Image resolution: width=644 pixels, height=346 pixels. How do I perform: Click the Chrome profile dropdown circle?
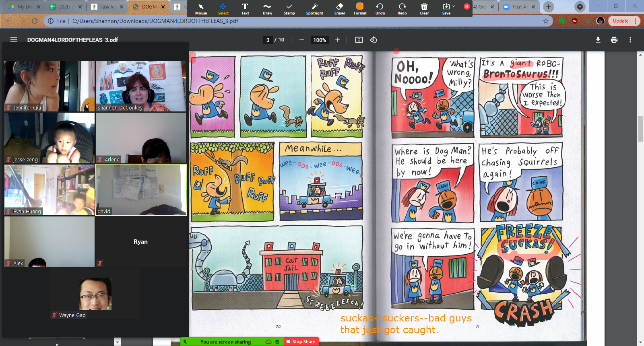(580, 7)
